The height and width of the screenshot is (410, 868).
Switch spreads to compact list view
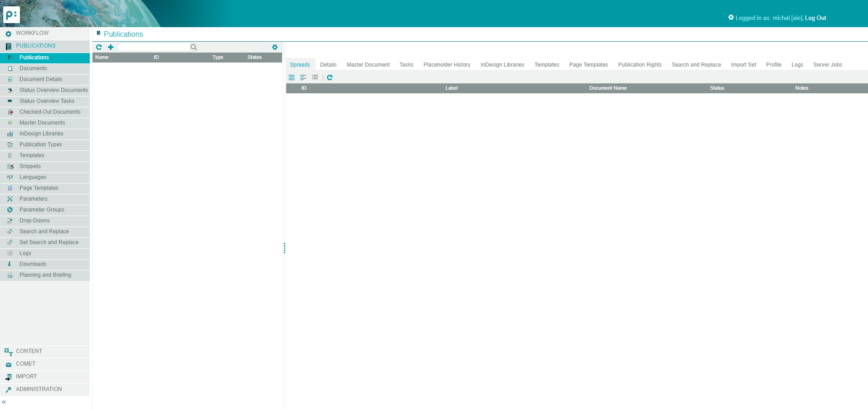[x=315, y=77]
